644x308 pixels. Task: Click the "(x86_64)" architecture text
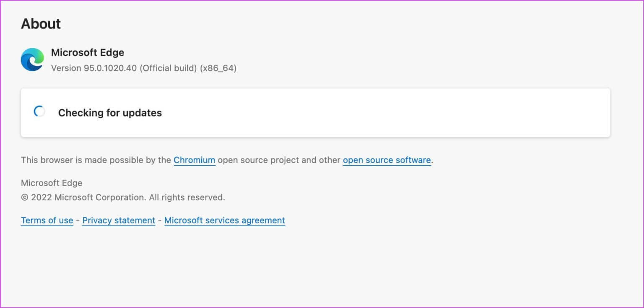pos(218,68)
